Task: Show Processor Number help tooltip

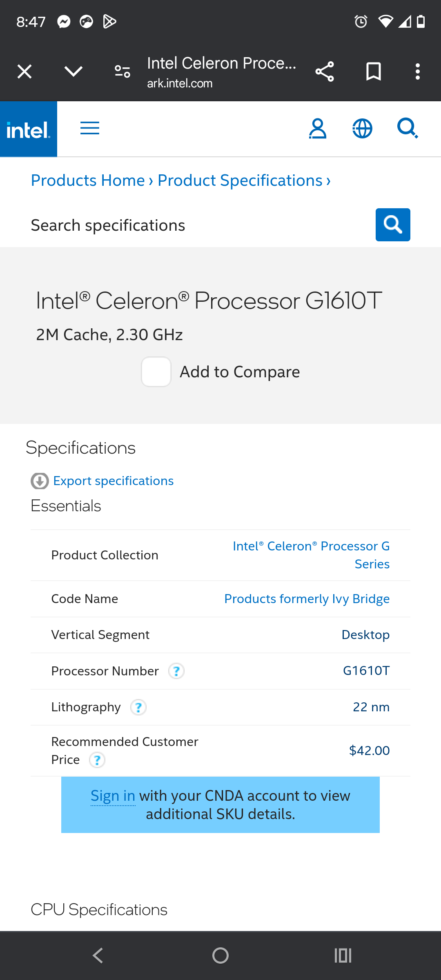Action: click(x=176, y=671)
